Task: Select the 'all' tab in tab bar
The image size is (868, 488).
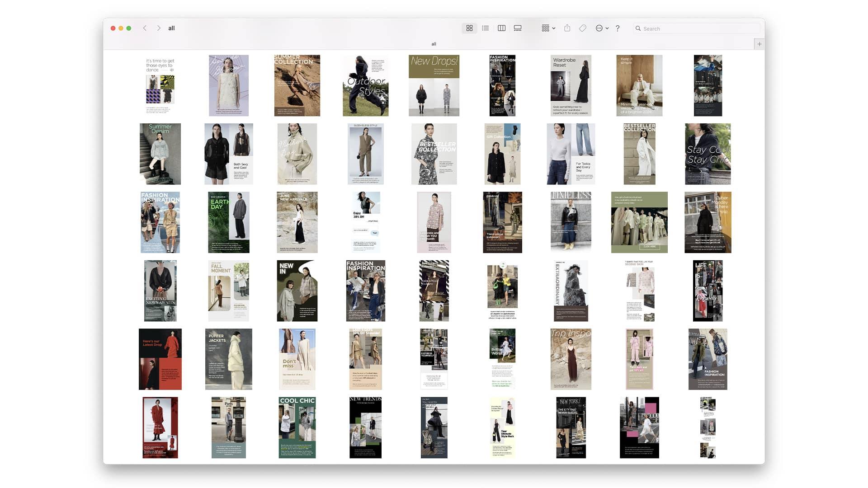Action: click(434, 44)
